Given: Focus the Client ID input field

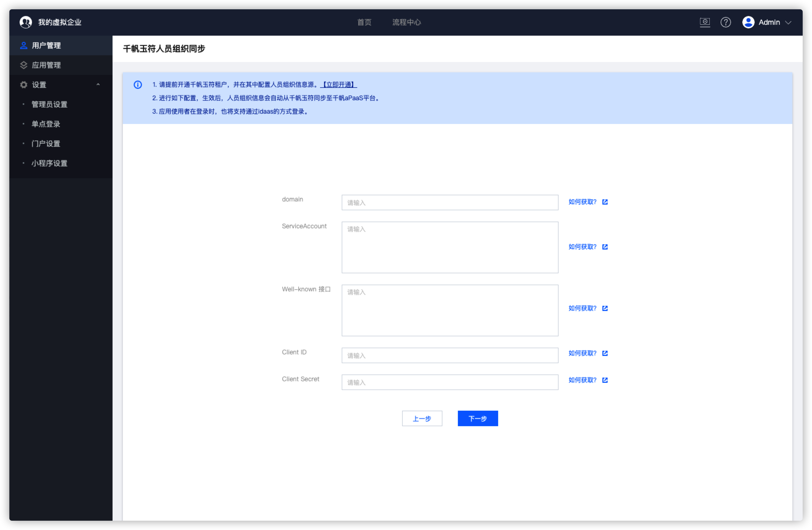Looking at the screenshot, I should coord(450,355).
